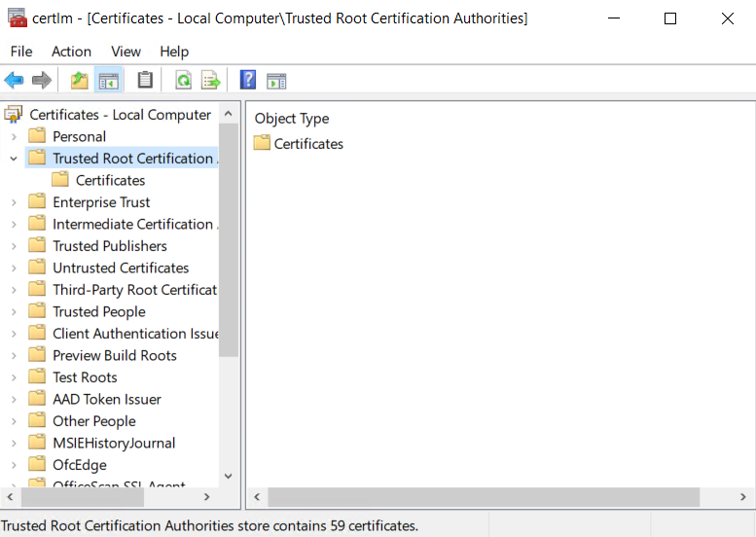
Task: Maximize the certlm window
Action: tap(670, 18)
